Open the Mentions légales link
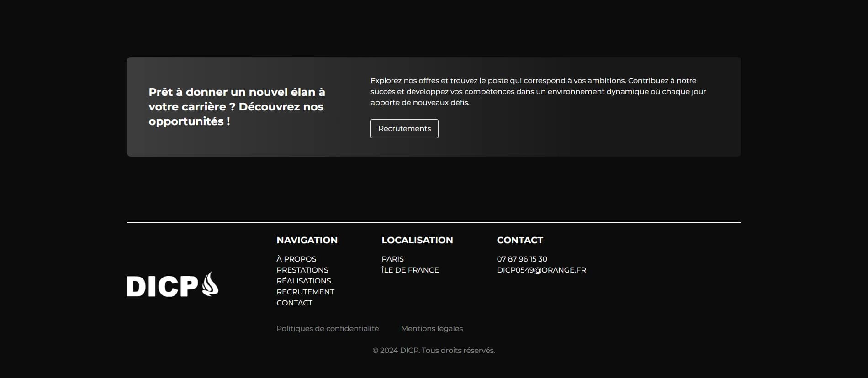The width and height of the screenshot is (868, 378). (x=432, y=328)
